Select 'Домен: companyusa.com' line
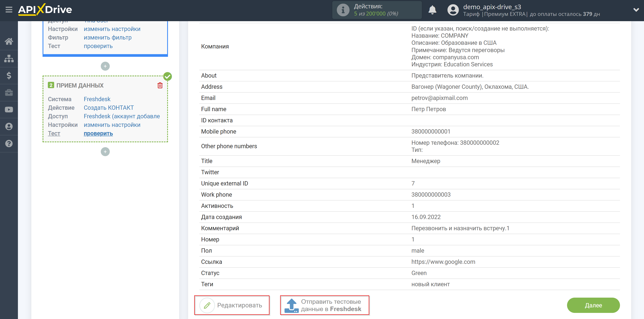This screenshot has width=644, height=319. click(x=445, y=57)
